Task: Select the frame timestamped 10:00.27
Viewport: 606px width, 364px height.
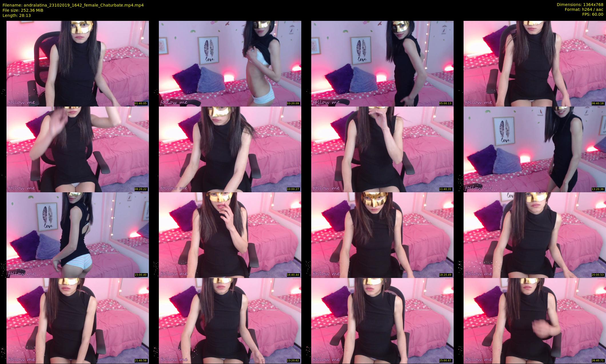Action: (230, 149)
